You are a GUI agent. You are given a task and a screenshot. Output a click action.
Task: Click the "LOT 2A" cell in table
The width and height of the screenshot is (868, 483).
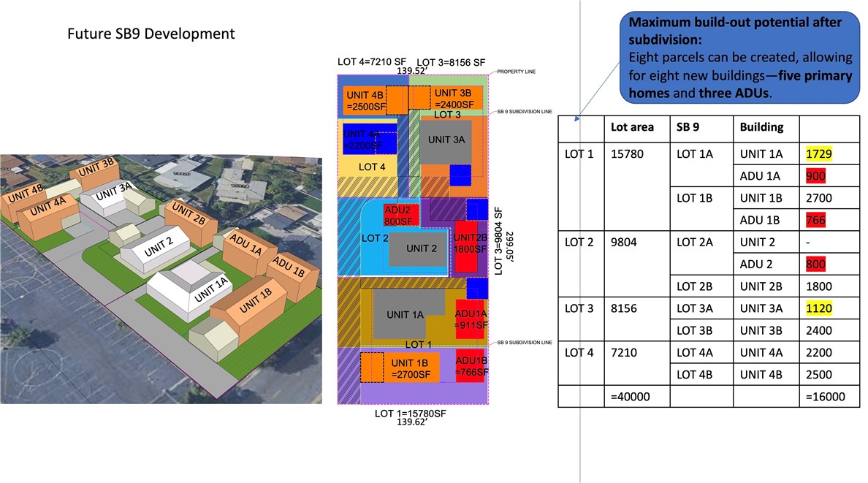tap(694, 242)
